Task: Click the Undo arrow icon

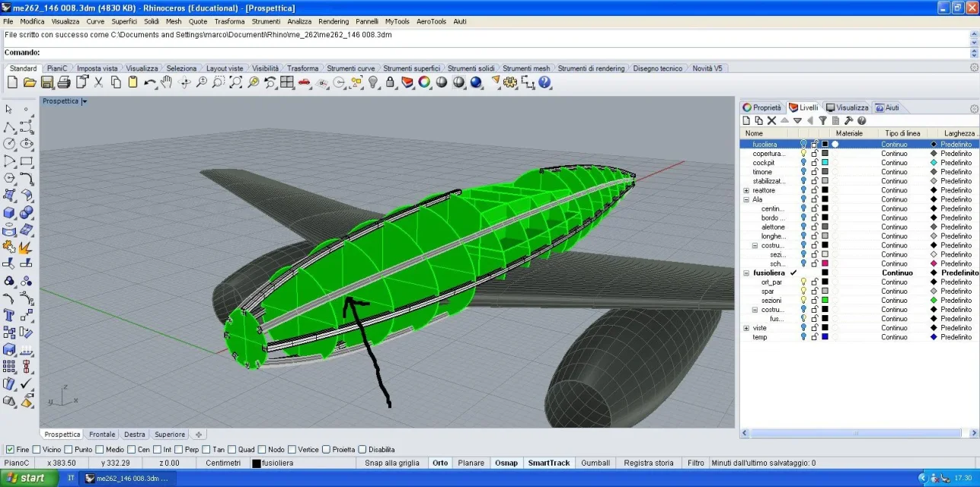Action: [150, 82]
